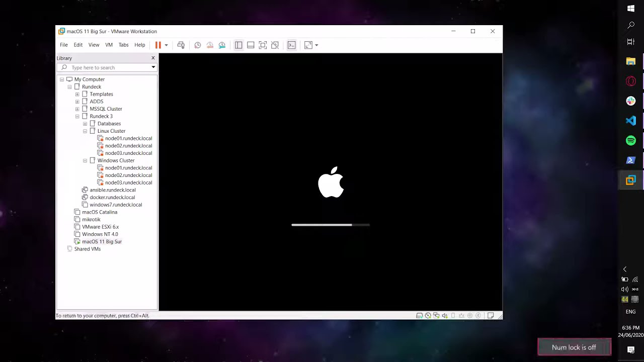The width and height of the screenshot is (644, 362).
Task: Enter full screen mode
Action: pyautogui.click(x=263, y=45)
